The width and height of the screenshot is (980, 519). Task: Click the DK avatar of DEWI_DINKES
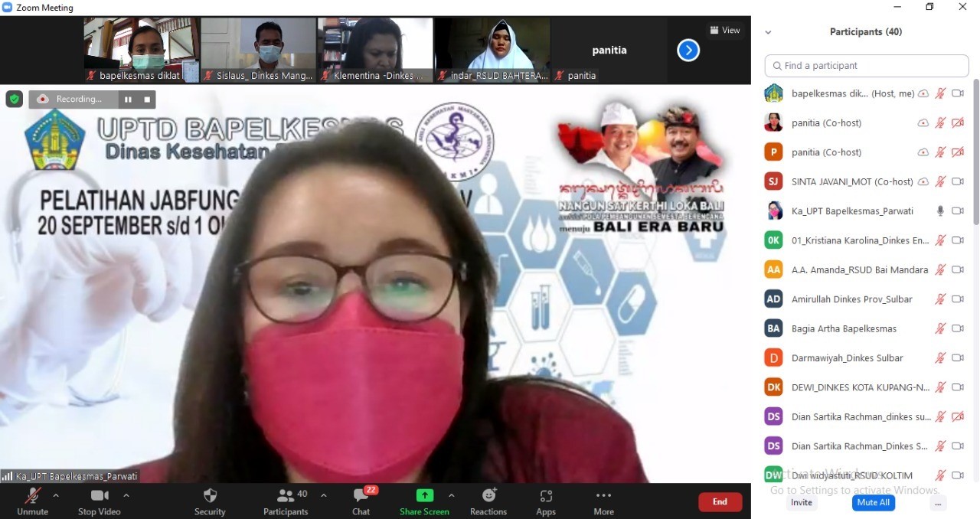click(x=774, y=387)
